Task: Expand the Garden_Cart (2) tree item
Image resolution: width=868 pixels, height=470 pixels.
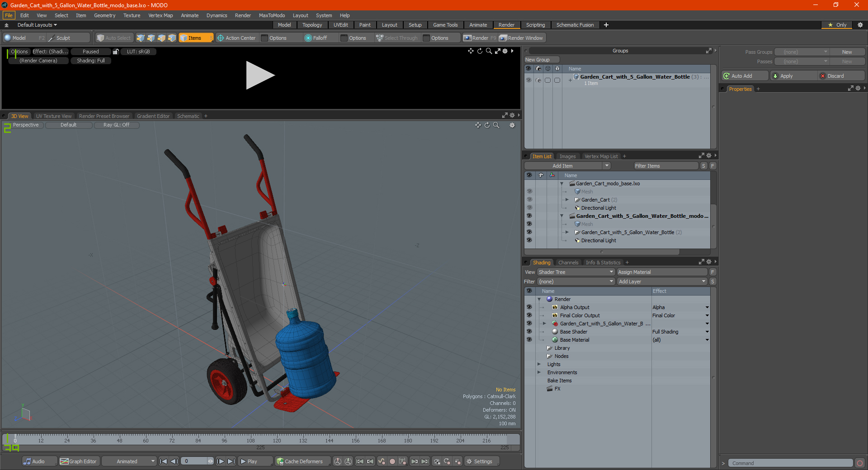Action: coord(567,200)
